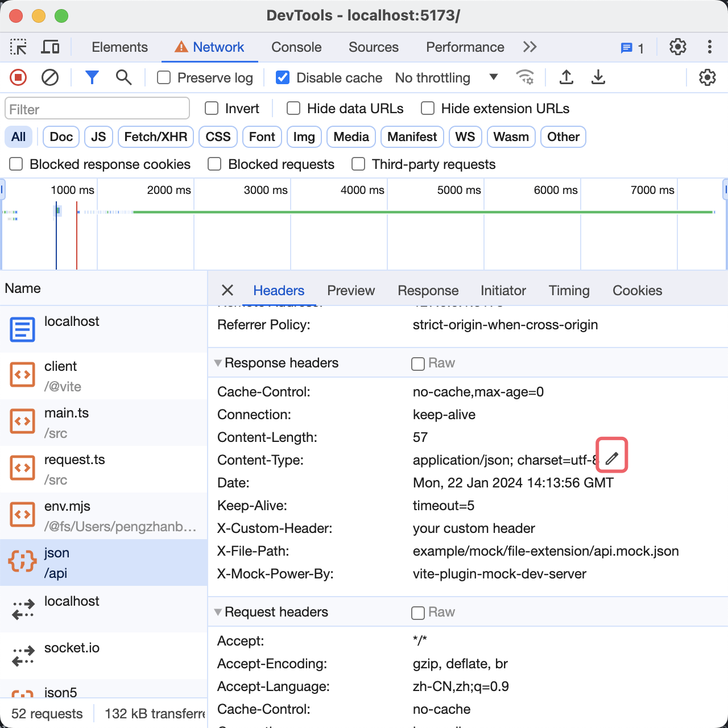The image size is (728, 728).
Task: Show more DevTools tabs chevron
Action: tap(530, 47)
